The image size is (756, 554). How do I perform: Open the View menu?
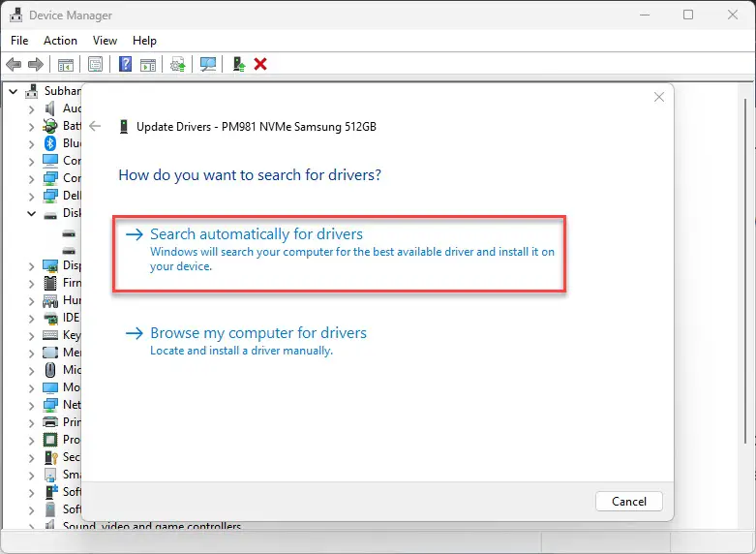click(105, 41)
